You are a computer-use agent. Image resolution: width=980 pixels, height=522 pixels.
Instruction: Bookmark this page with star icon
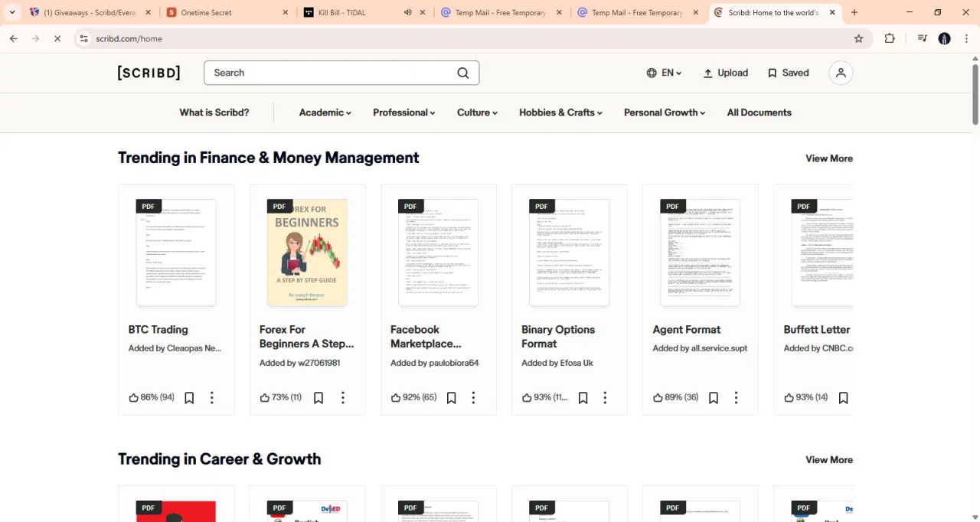pyautogui.click(x=859, y=39)
